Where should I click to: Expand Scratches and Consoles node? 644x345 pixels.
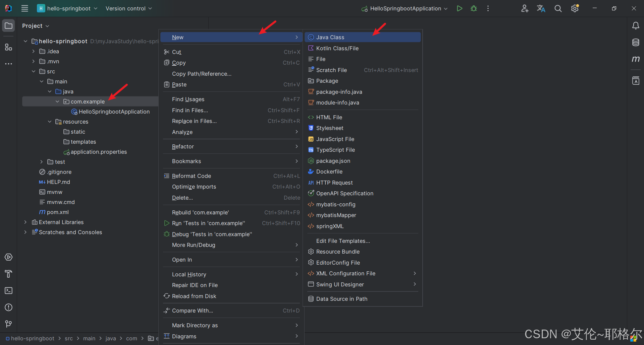[25, 232]
